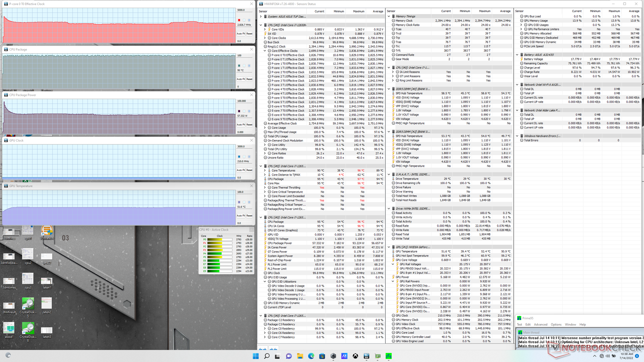Click the 5000.0 maximum field in P-core graph

(245, 10)
